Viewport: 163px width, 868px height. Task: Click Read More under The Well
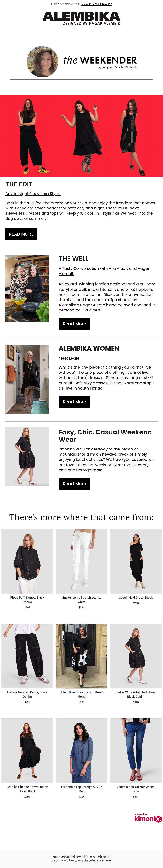(x=74, y=324)
